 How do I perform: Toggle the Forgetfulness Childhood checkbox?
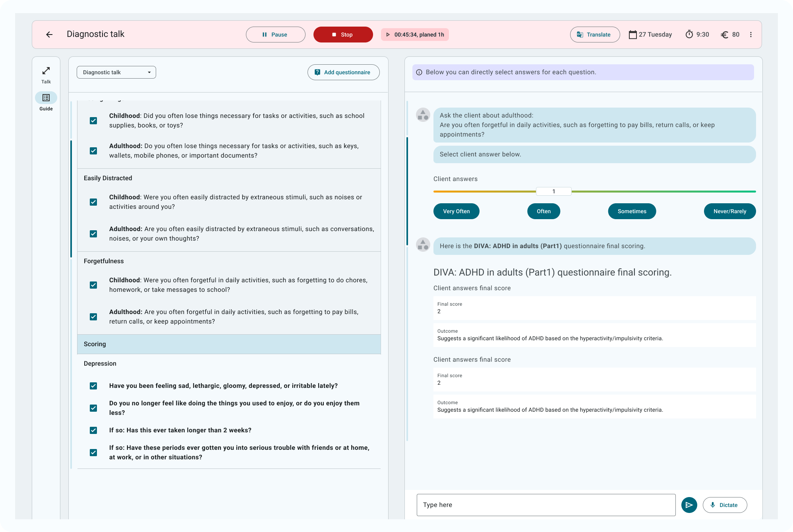[93, 285]
